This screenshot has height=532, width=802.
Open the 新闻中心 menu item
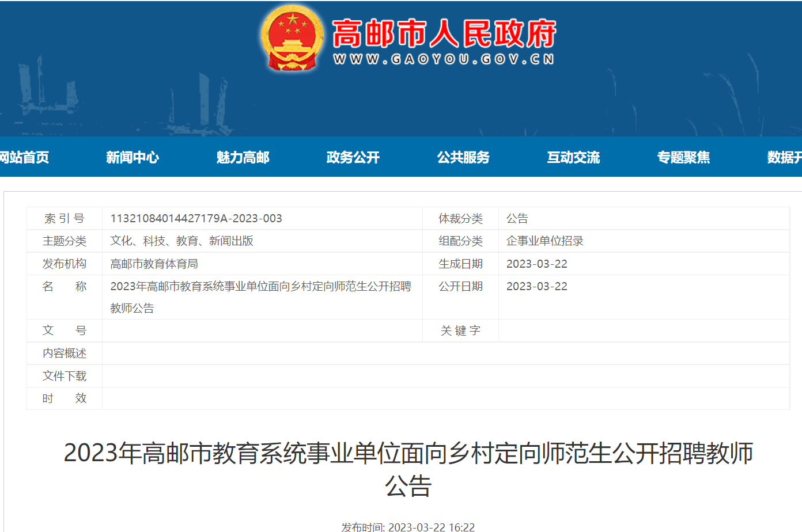click(133, 157)
